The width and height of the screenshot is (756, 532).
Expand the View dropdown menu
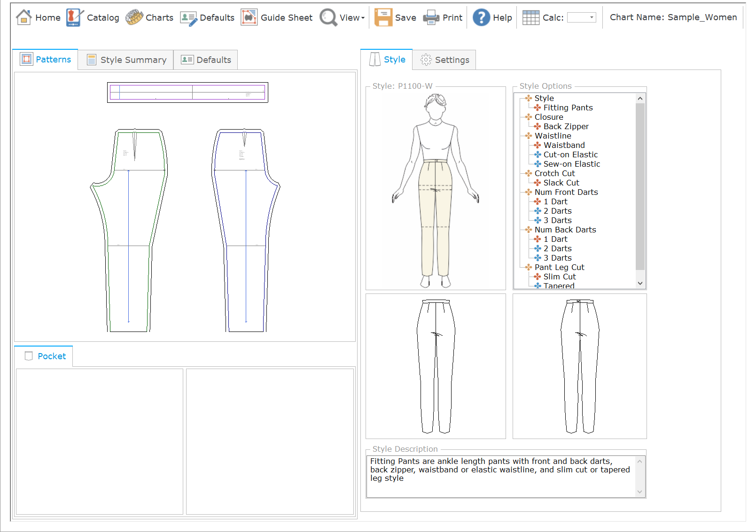point(352,17)
